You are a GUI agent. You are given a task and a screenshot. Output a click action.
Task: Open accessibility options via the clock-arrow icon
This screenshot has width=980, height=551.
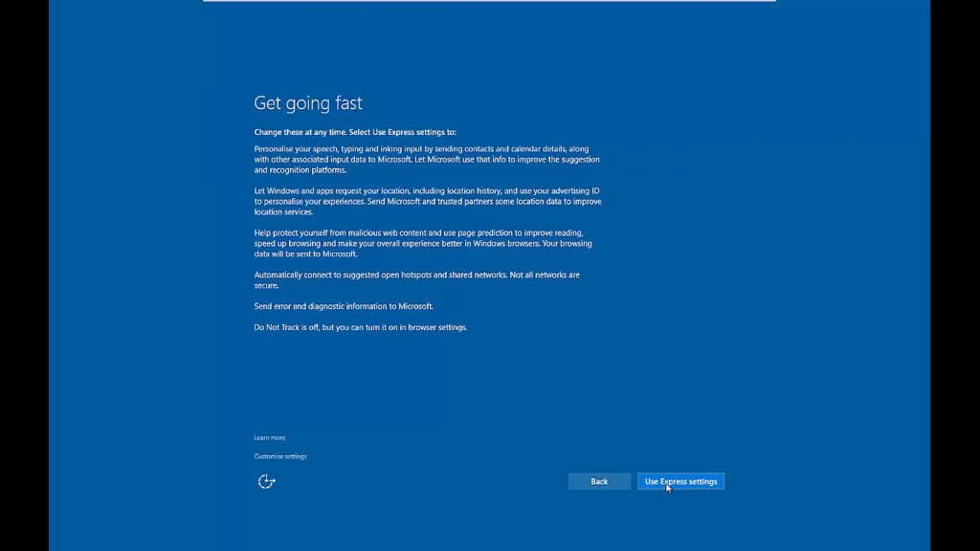pos(266,481)
